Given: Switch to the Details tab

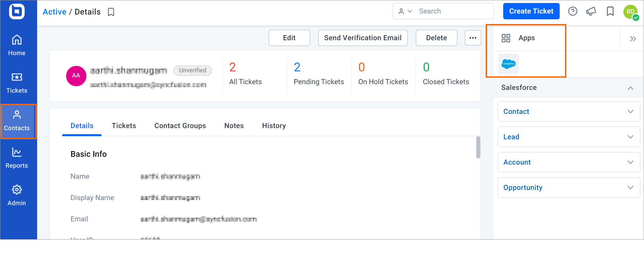Looking at the screenshot, I should (82, 126).
